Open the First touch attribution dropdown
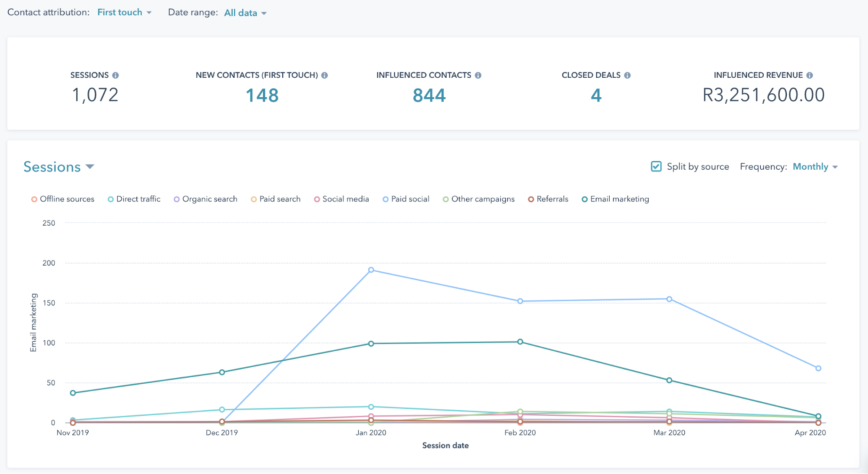Viewport: 868px width, 474px height. [124, 13]
